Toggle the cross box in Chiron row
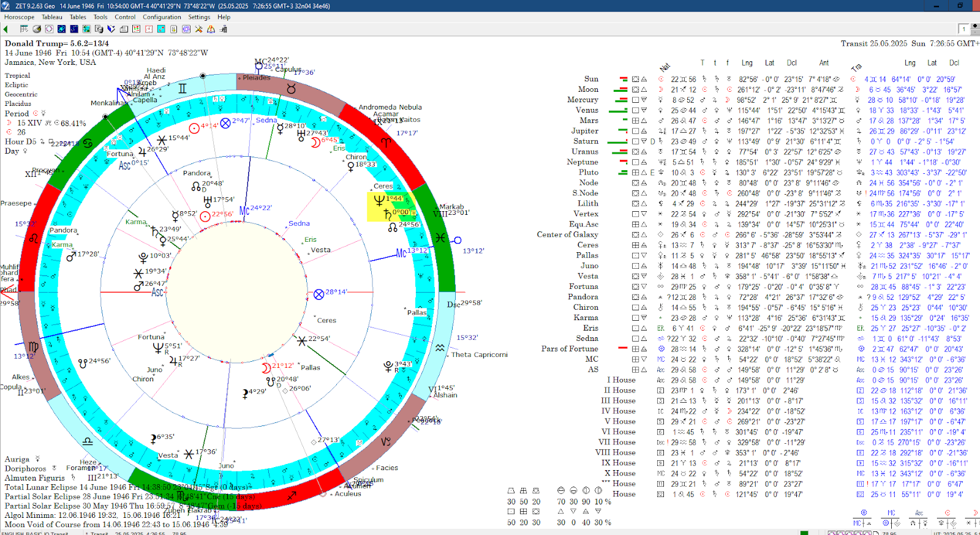 pos(635,307)
